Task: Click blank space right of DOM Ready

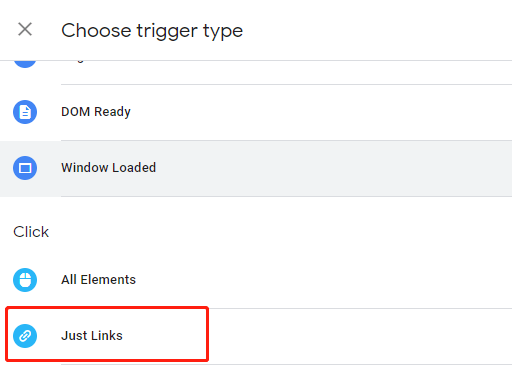Action: point(320,112)
